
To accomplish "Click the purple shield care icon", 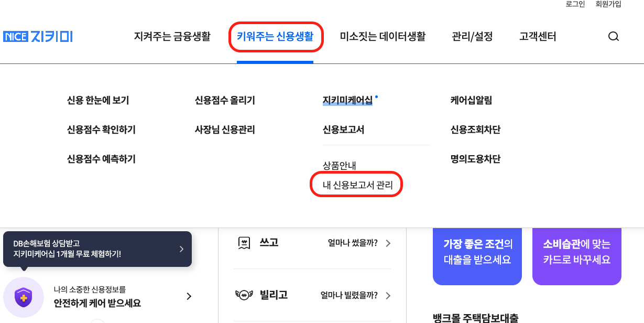I will click(x=24, y=297).
